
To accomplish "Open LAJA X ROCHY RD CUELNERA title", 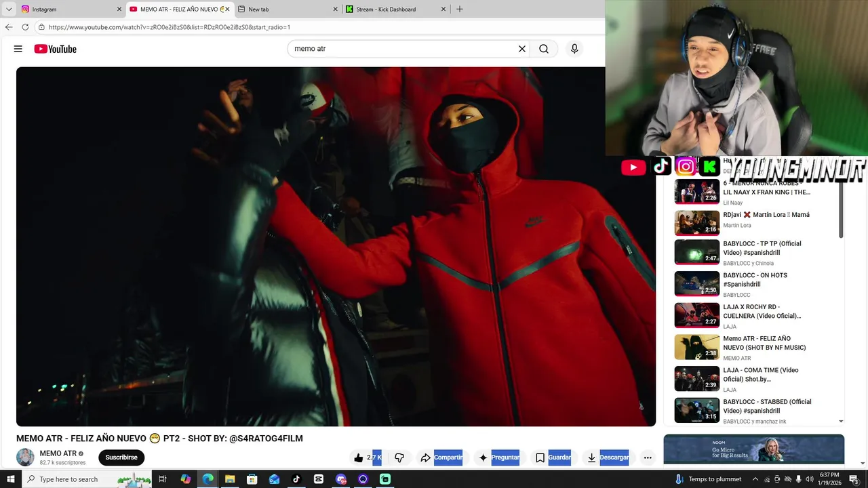I will [762, 311].
